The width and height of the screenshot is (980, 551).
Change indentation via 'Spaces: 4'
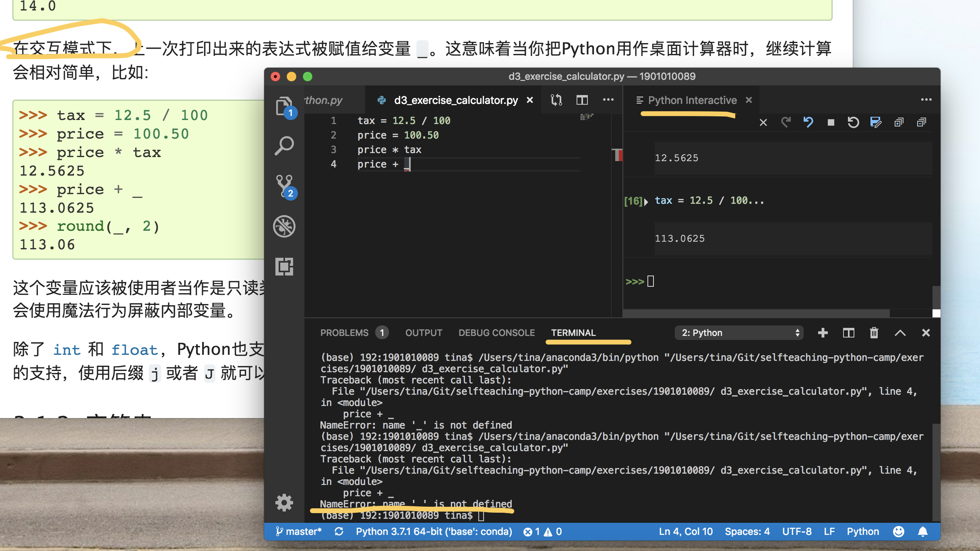[x=747, y=532]
